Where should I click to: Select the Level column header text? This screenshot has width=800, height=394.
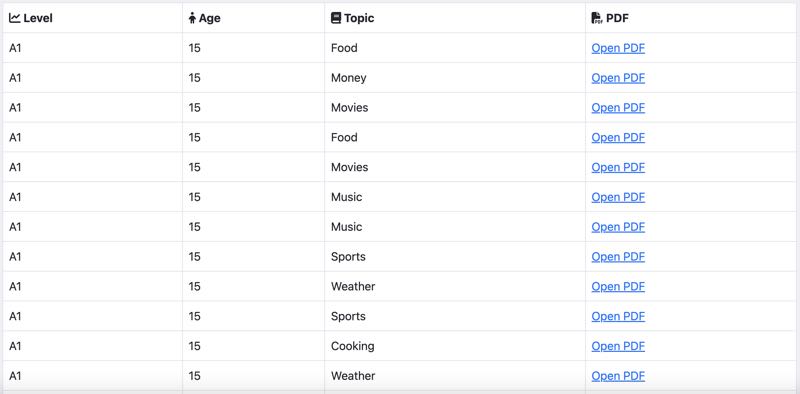(38, 18)
